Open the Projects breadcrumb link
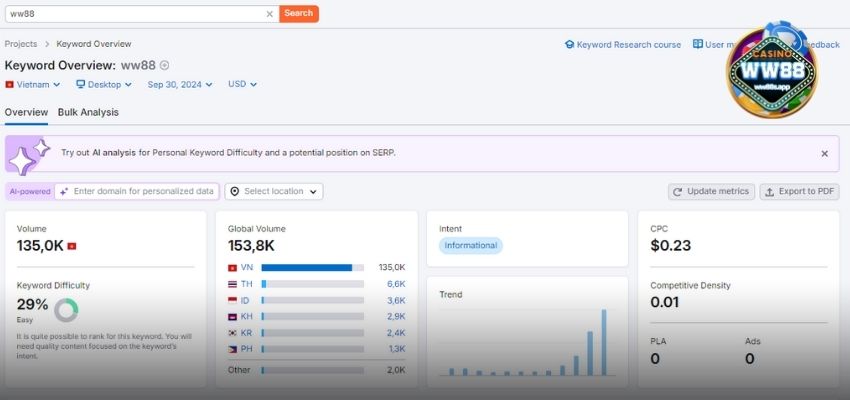850x400 pixels. pyautogui.click(x=21, y=44)
